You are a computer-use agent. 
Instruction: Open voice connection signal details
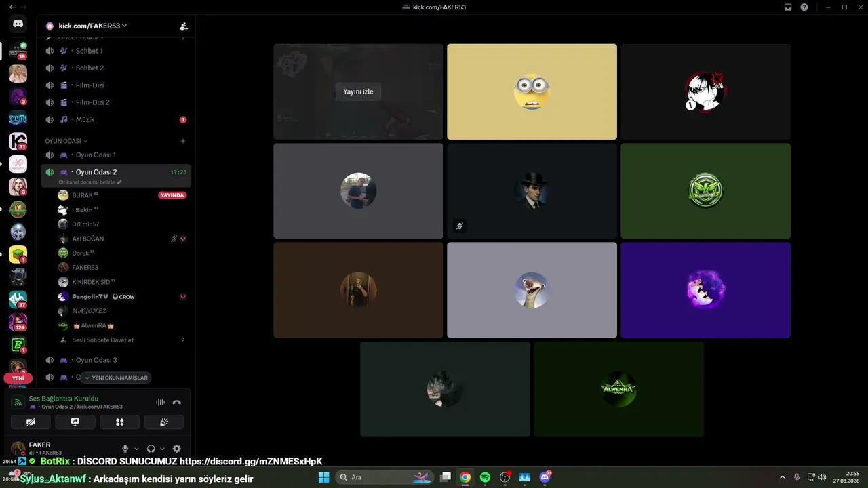click(18, 402)
